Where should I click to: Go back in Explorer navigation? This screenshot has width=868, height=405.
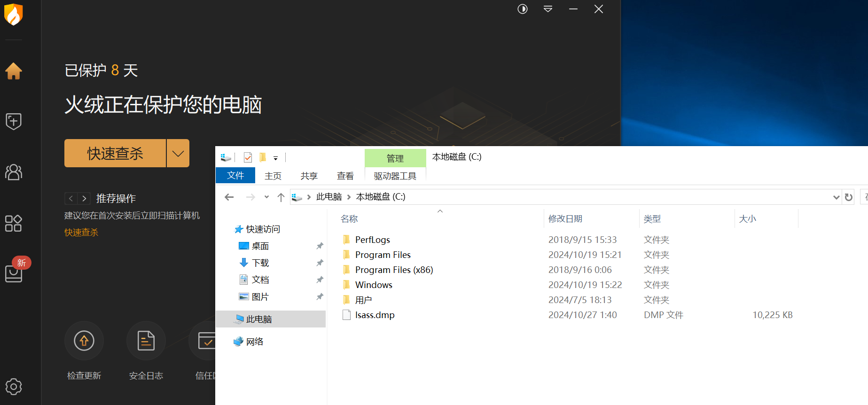(229, 197)
